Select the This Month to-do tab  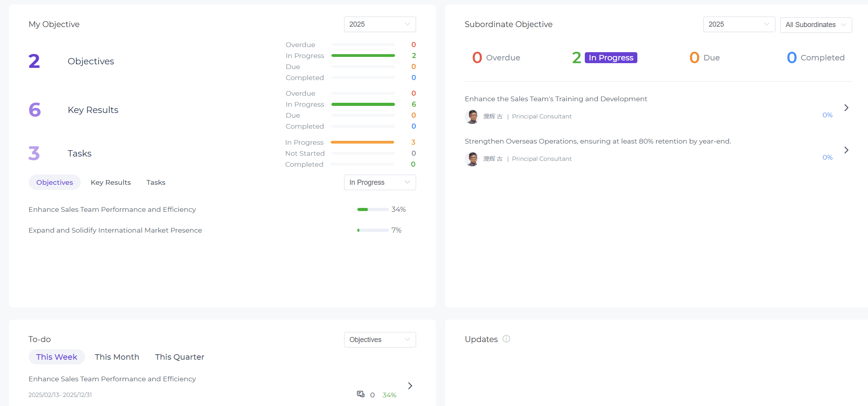coord(117,357)
